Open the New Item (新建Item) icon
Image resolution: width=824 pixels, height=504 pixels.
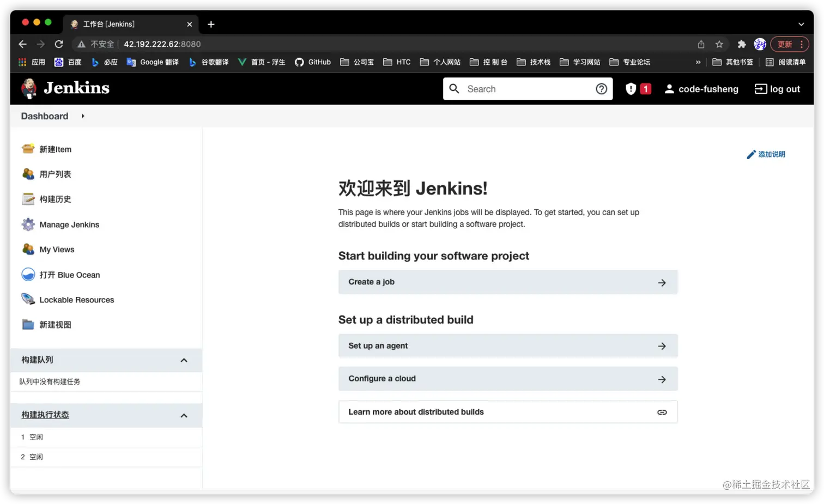tap(28, 149)
